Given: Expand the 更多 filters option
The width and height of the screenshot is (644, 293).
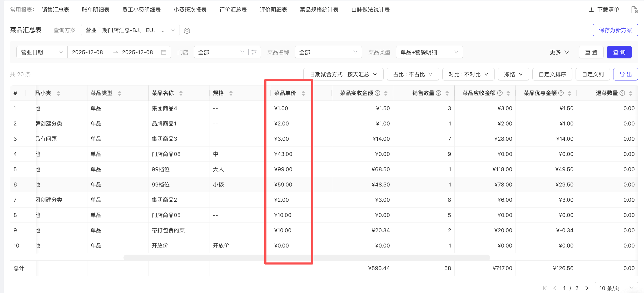Looking at the screenshot, I should [559, 52].
